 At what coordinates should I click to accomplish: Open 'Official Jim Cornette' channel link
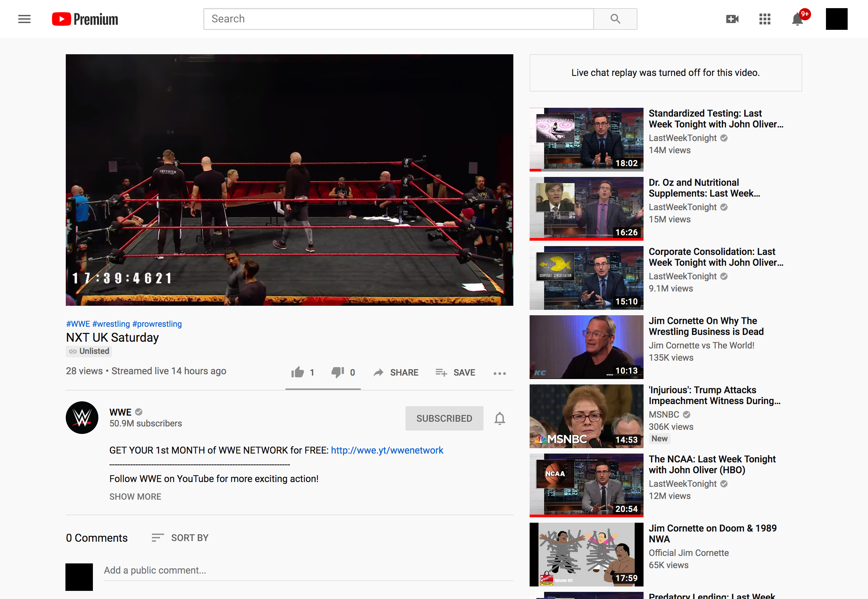tap(689, 553)
